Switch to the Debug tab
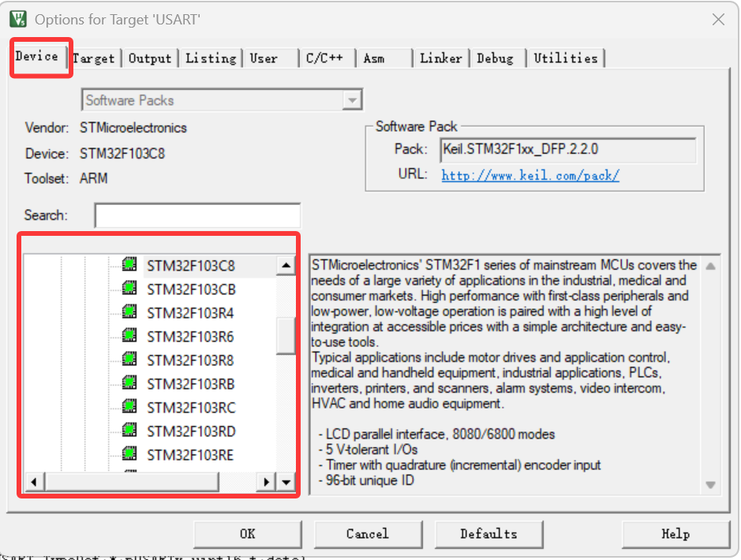 (x=498, y=58)
